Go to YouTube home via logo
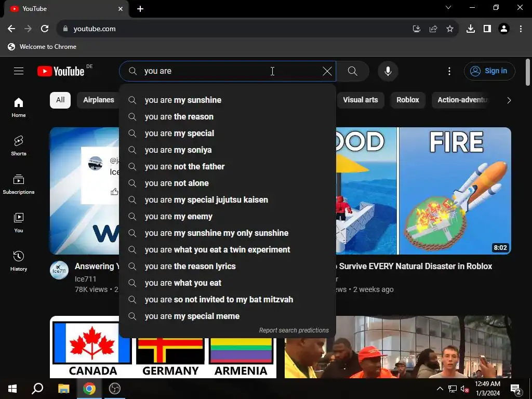532x399 pixels. (61, 71)
